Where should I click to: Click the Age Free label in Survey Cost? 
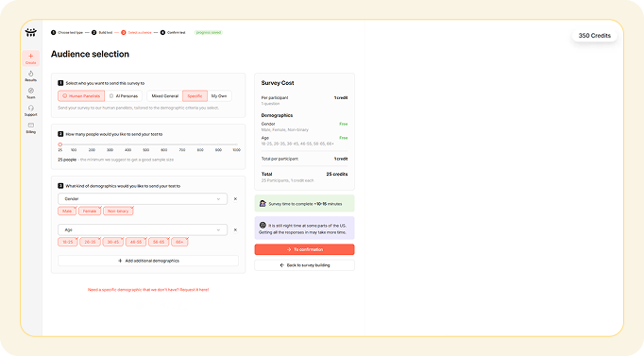[344, 138]
